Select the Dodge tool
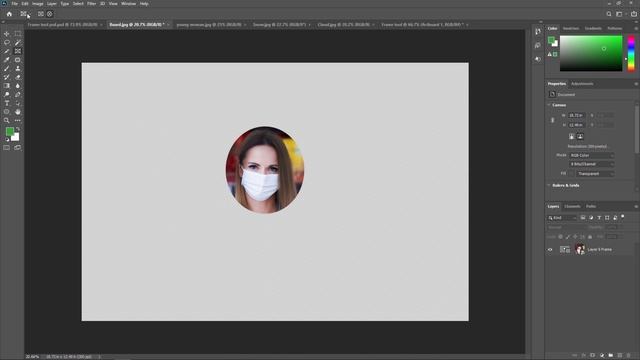The height and width of the screenshot is (360, 640). tap(7, 94)
